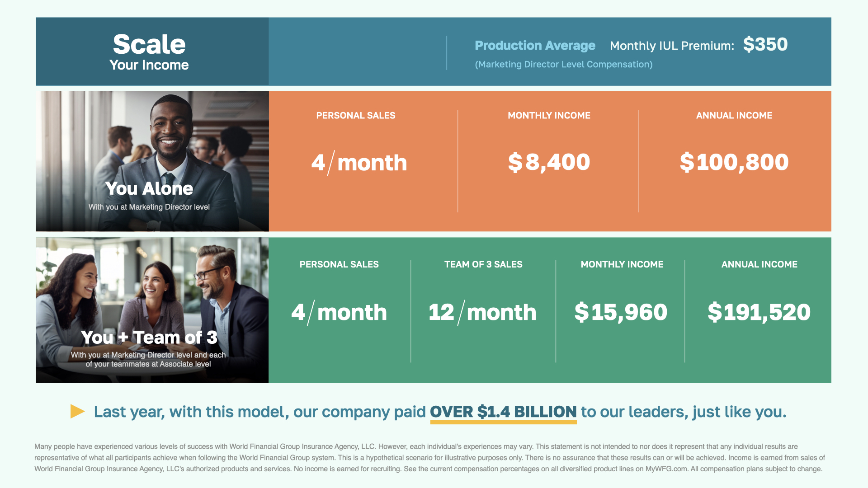Screen dimensions: 868x488
Task: Click the yellow play arrow icon
Action: point(77,411)
